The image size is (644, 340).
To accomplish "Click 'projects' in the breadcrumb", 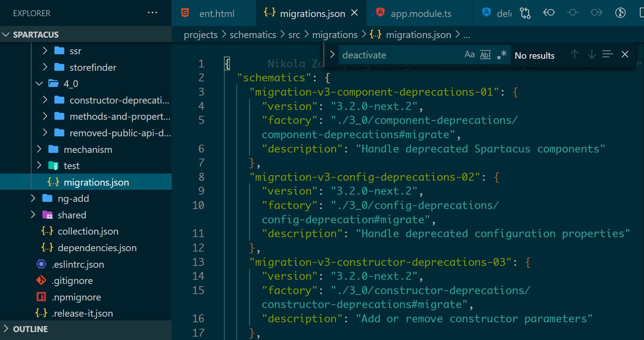I will [201, 35].
